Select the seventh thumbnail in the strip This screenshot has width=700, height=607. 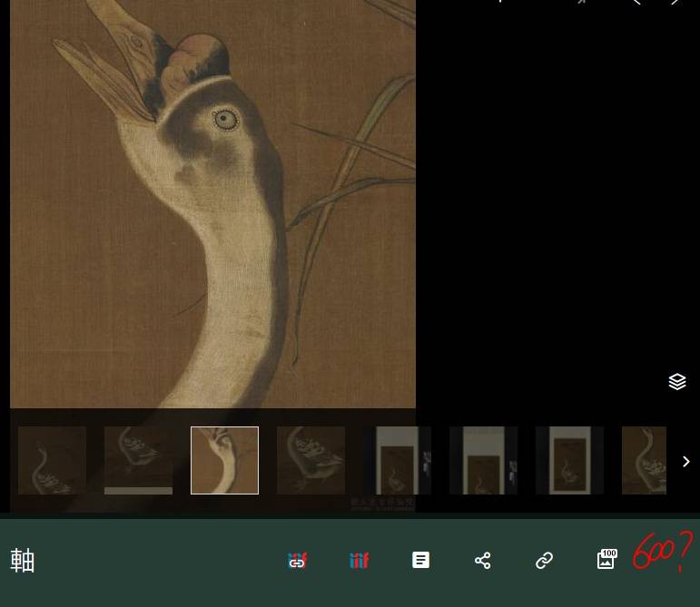coord(569,460)
